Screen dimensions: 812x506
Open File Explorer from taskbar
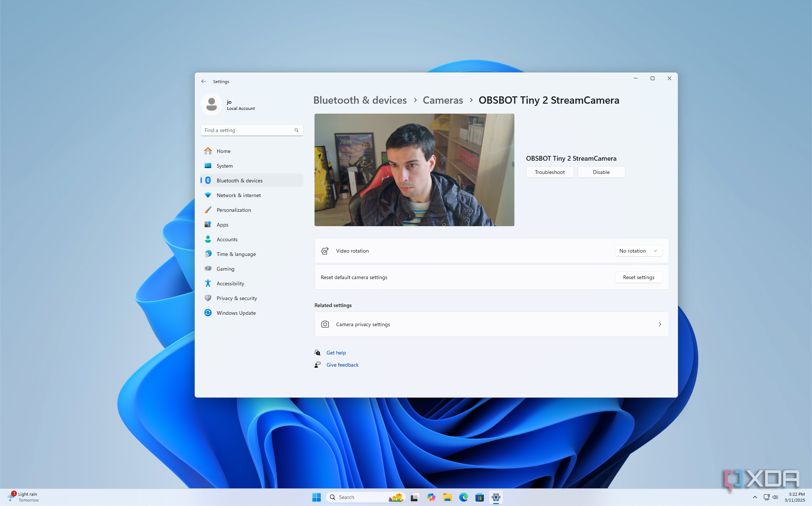[x=447, y=497]
